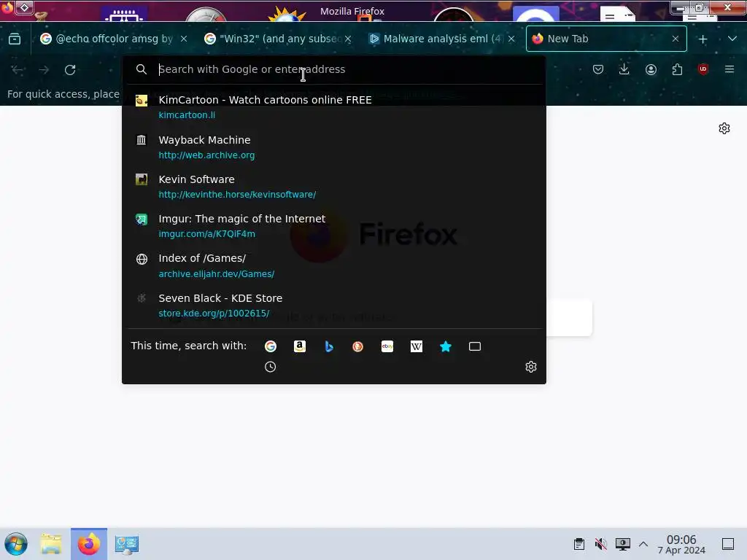
Task: Open search settings gear in dropdown
Action: [x=531, y=367]
